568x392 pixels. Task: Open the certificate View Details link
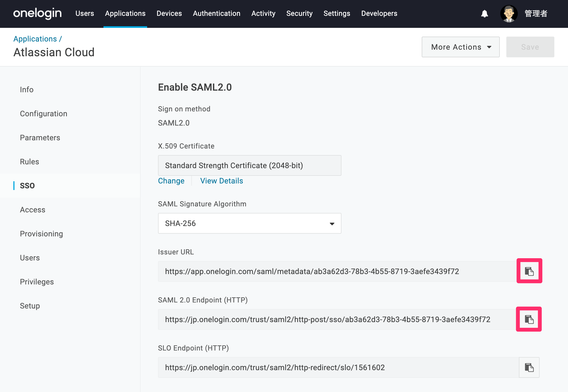(x=222, y=181)
